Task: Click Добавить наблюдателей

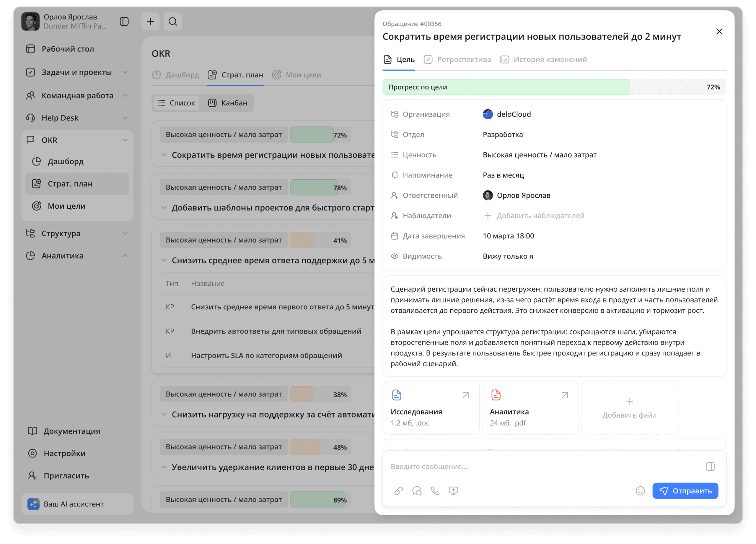Action: click(534, 216)
